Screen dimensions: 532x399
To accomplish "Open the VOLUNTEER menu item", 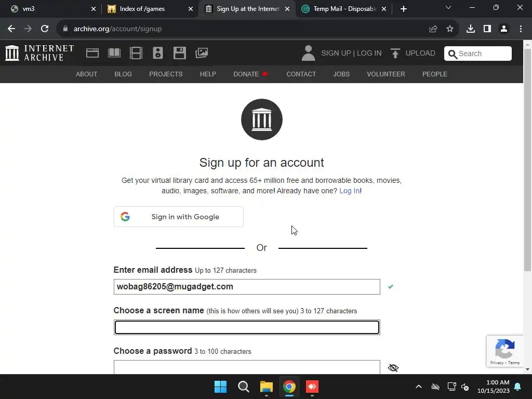I will pyautogui.click(x=386, y=74).
